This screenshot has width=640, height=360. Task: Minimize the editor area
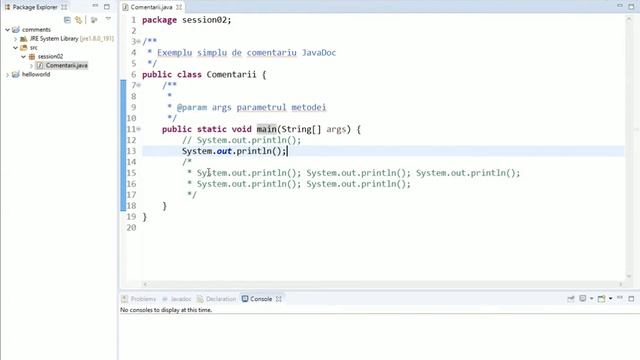(620, 6)
